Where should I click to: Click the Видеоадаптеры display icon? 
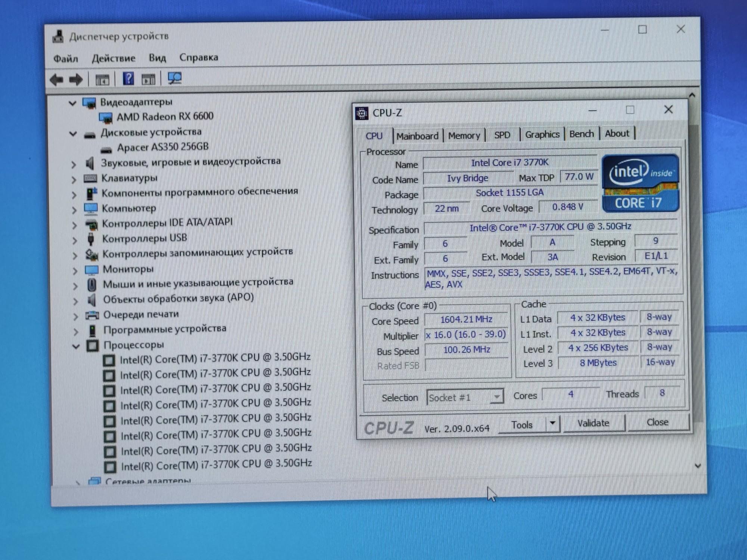pos(89,103)
